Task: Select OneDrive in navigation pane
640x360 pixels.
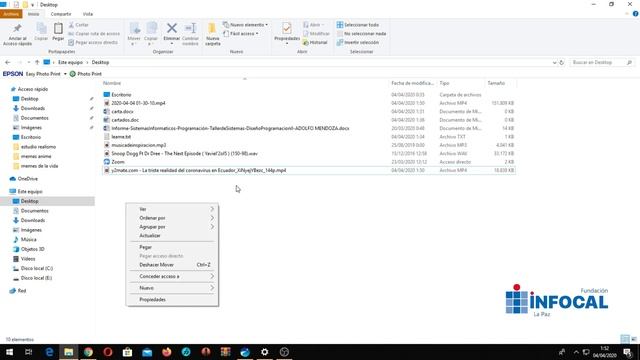Action: point(28,179)
